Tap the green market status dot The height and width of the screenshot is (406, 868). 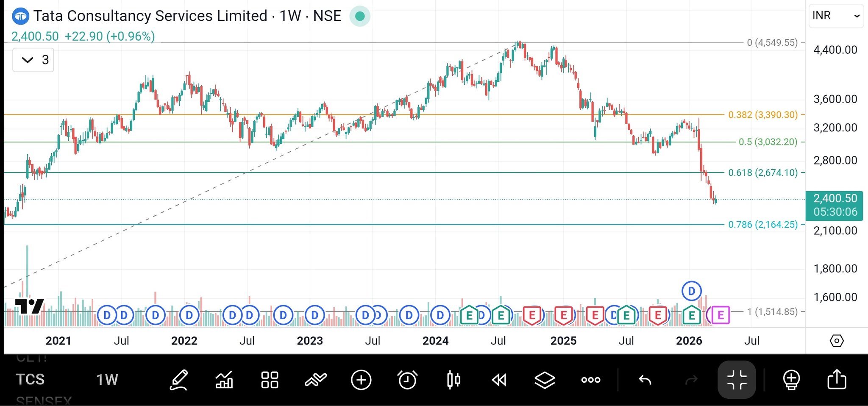(360, 16)
